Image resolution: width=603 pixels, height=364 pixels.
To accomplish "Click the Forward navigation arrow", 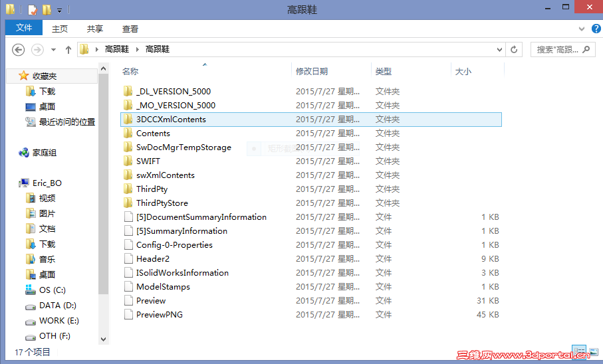I will click(37, 50).
